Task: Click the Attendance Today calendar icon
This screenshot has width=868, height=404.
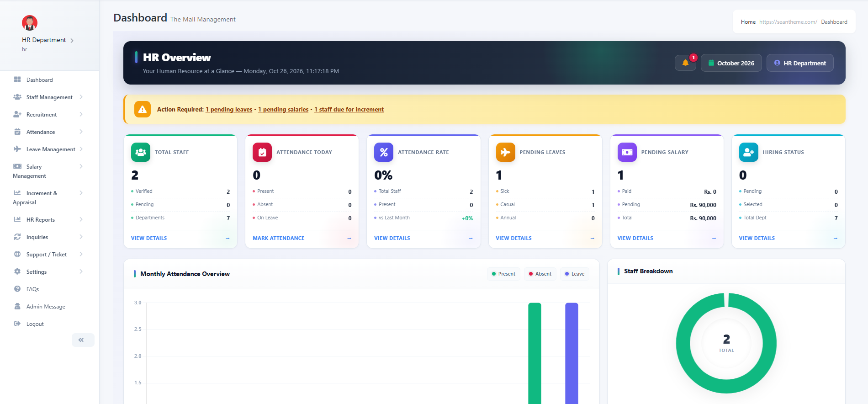Action: [262, 152]
